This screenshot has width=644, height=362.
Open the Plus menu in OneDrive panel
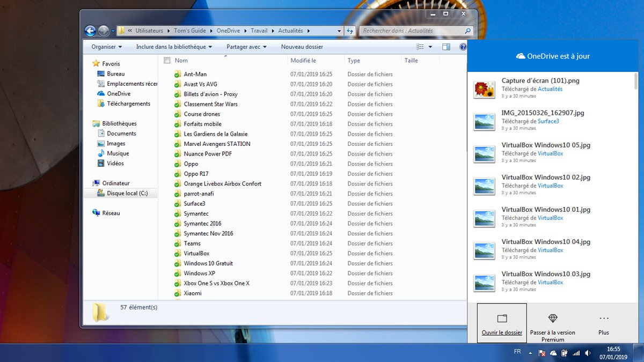click(604, 323)
